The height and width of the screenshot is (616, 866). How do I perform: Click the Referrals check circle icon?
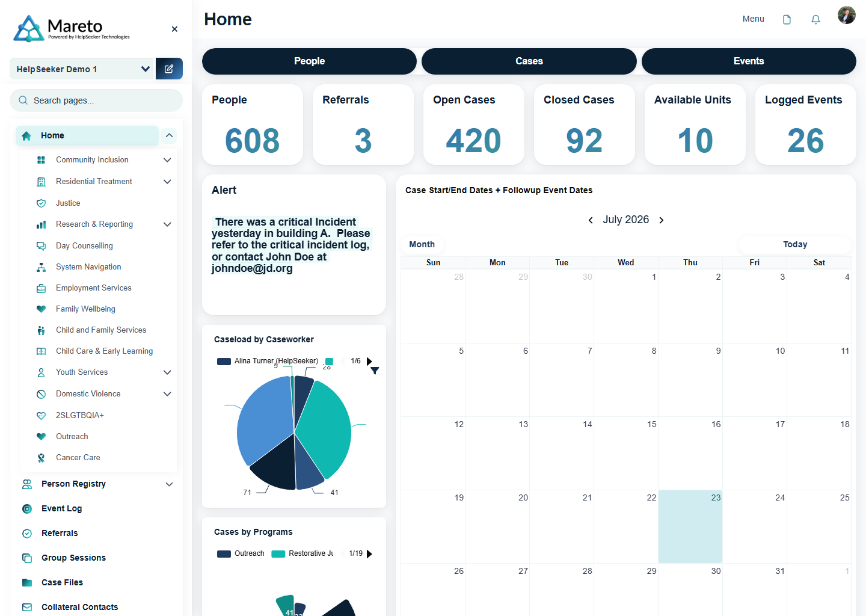point(27,534)
